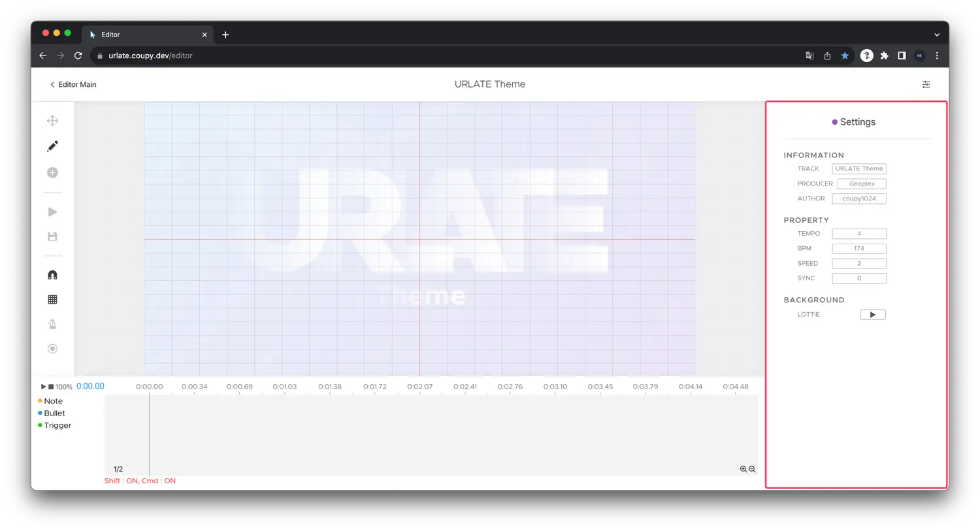Collapse the Settings panel
The image size is (980, 531).
pyautogui.click(x=834, y=121)
